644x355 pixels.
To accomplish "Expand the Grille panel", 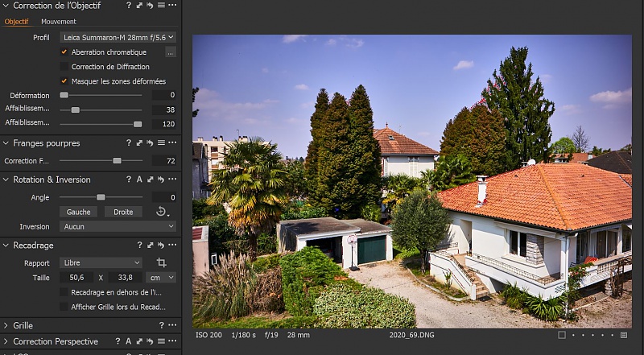I will (x=6, y=325).
